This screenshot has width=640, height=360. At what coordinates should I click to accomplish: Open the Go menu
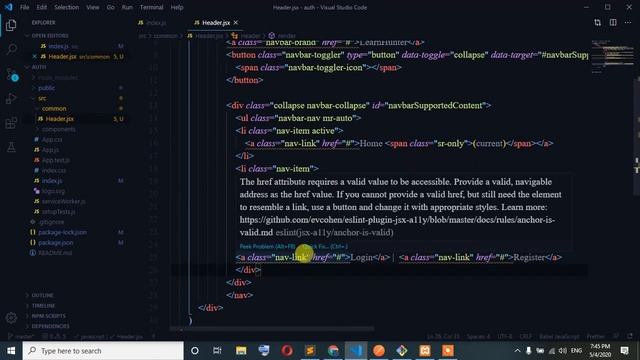[x=111, y=7]
